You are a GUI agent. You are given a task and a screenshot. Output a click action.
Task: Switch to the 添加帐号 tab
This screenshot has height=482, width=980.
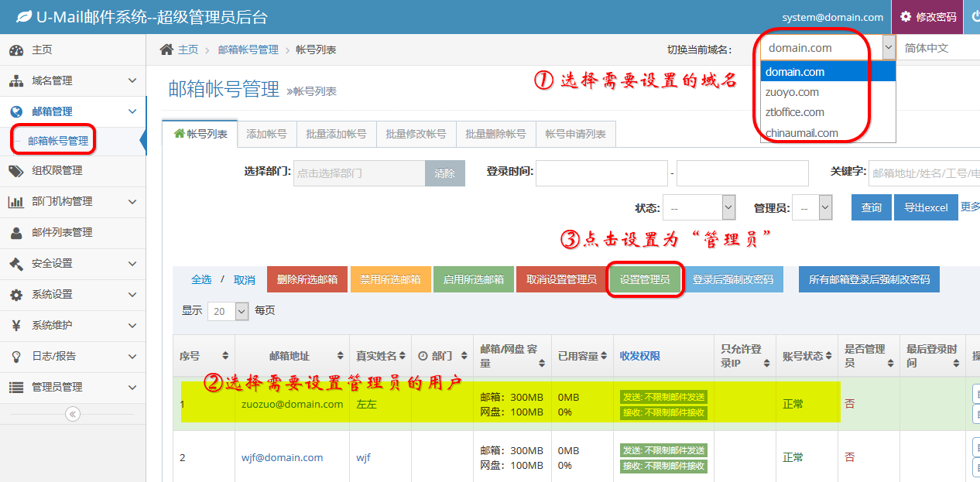point(266,134)
